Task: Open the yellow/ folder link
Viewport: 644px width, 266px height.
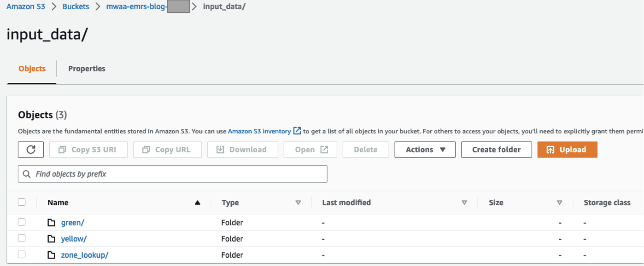Action: (74, 239)
